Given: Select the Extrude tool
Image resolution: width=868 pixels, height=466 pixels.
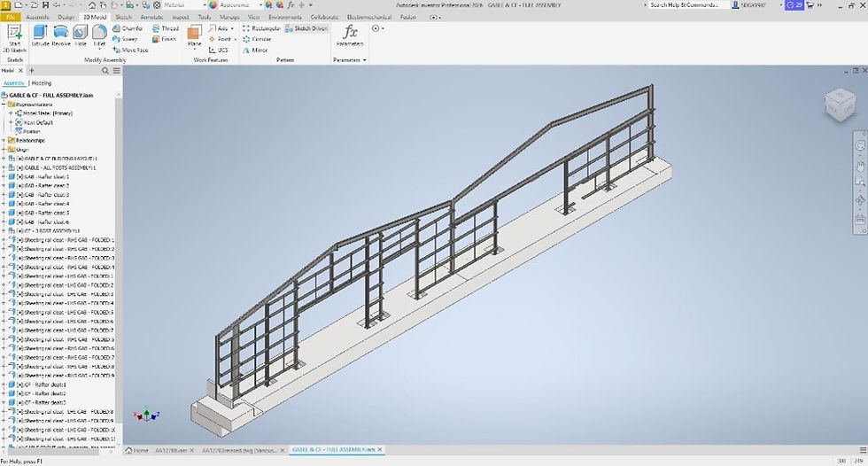Looking at the screenshot, I should click(x=41, y=36).
